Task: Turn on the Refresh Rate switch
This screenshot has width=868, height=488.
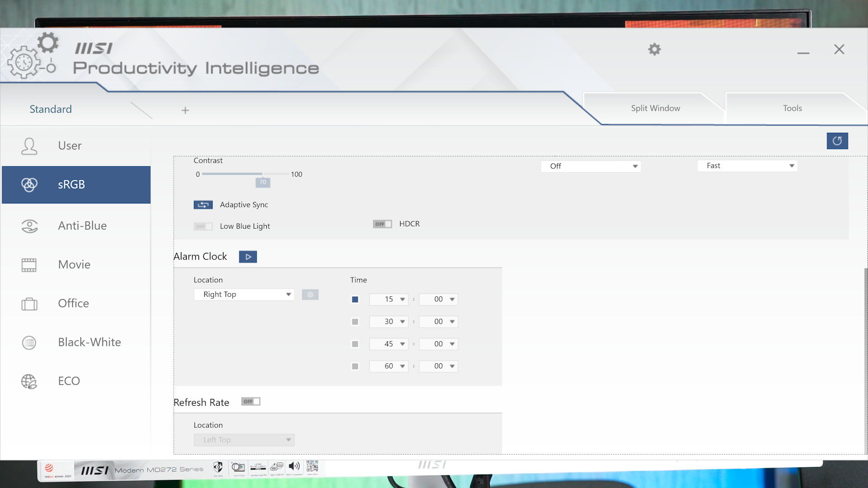Action: [x=251, y=401]
